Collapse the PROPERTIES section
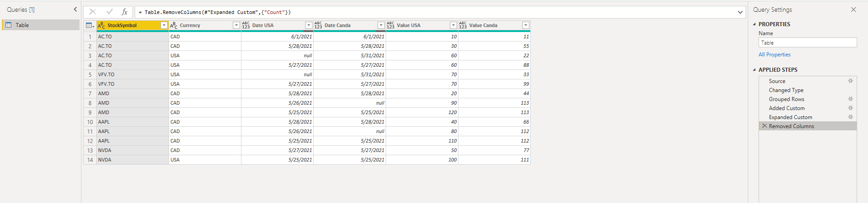Image resolution: width=868 pixels, height=203 pixels. (754, 24)
